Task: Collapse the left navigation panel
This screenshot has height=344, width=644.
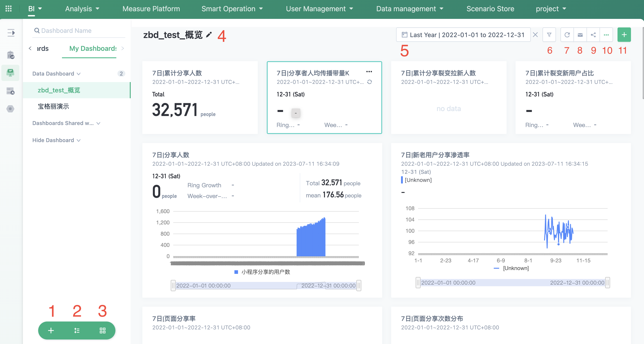Action: click(11, 33)
